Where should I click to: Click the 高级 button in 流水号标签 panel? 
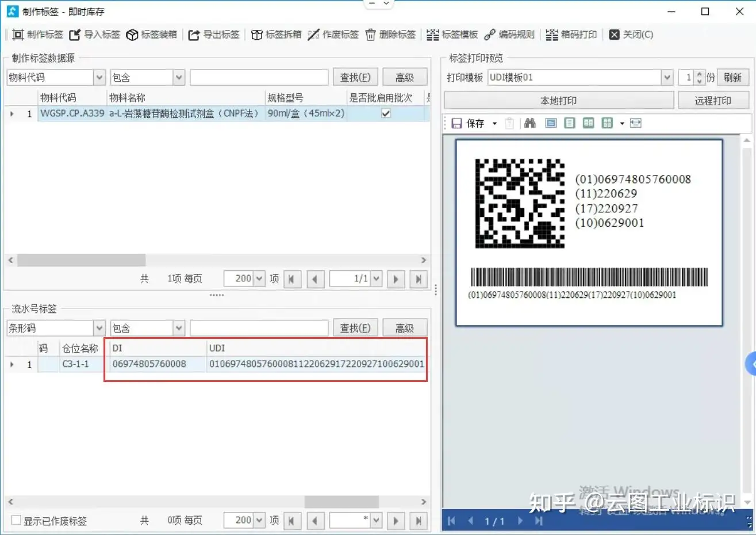coord(405,328)
